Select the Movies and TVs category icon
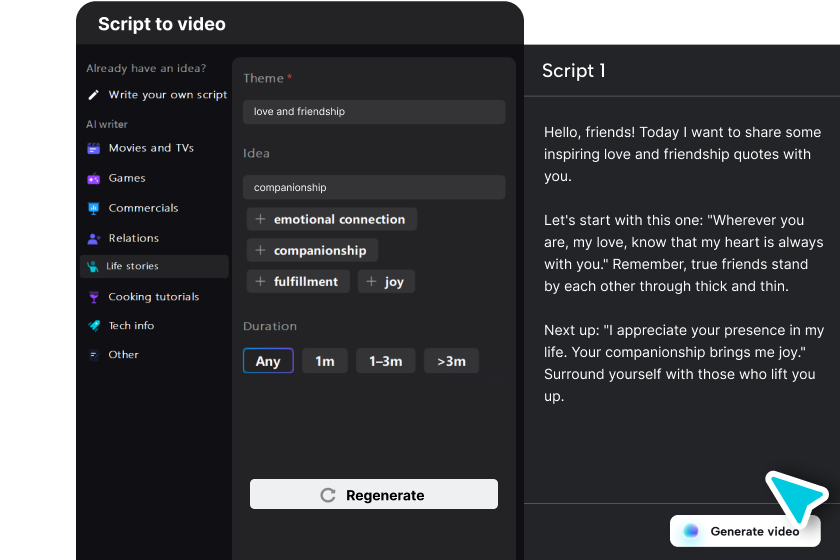840x560 pixels. point(94,148)
